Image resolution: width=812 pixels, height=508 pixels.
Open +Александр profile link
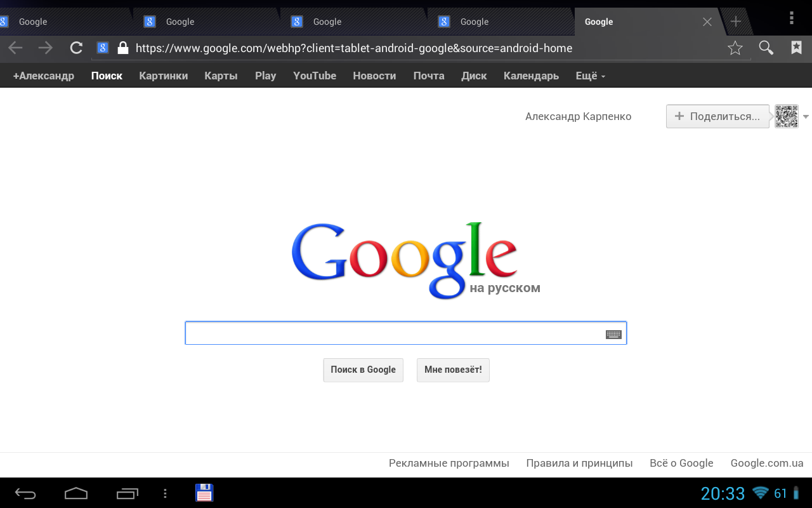pos(43,76)
